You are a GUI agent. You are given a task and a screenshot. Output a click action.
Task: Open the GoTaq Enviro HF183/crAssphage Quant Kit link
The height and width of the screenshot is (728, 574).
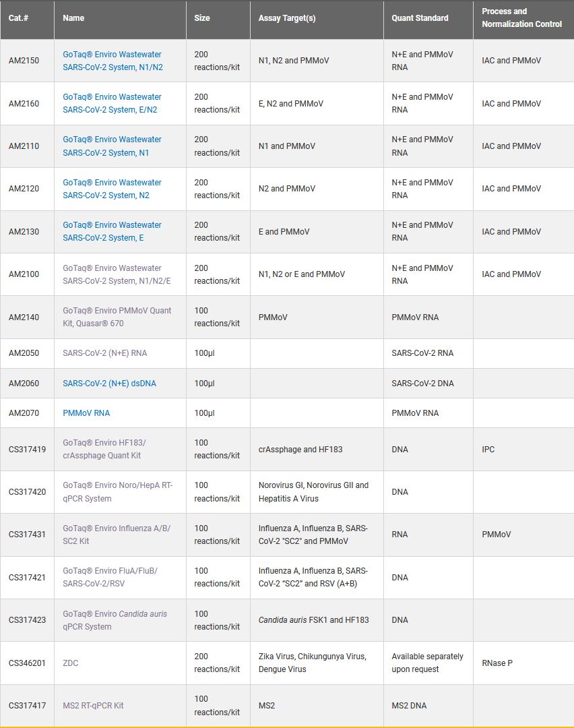click(104, 449)
